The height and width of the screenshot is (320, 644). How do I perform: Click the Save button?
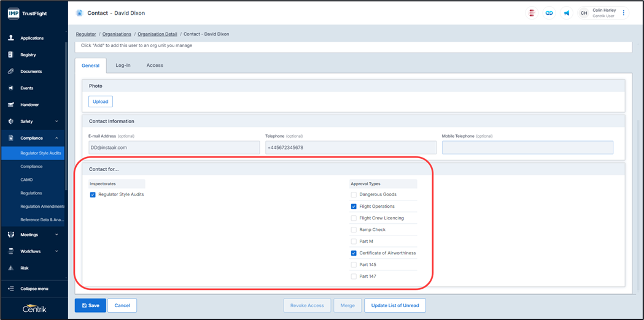pos(90,305)
